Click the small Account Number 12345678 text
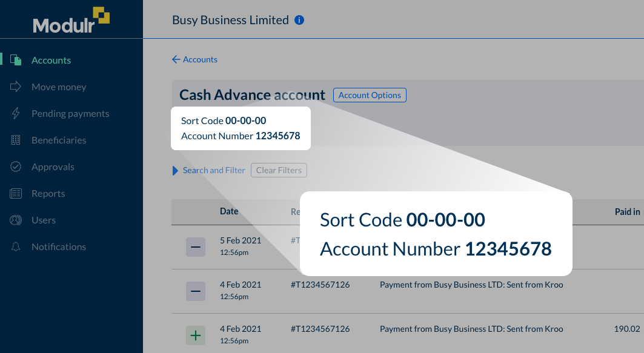The width and height of the screenshot is (644, 353). pyautogui.click(x=241, y=136)
